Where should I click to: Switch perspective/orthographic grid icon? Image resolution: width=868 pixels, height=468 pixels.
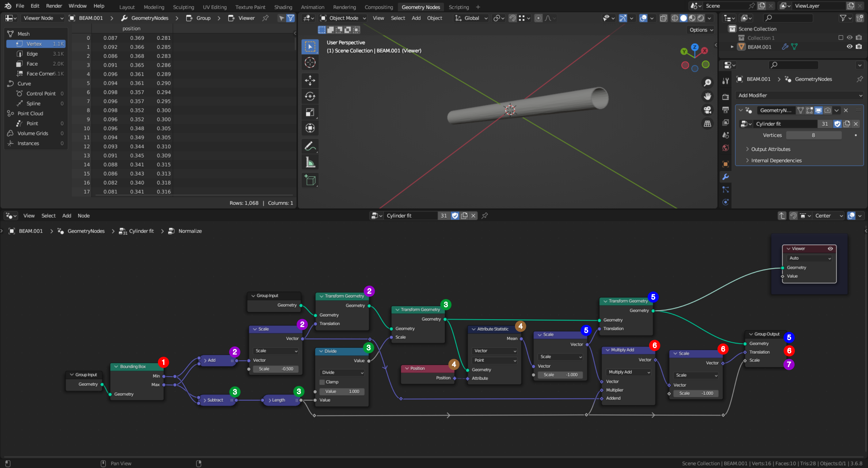click(x=707, y=124)
